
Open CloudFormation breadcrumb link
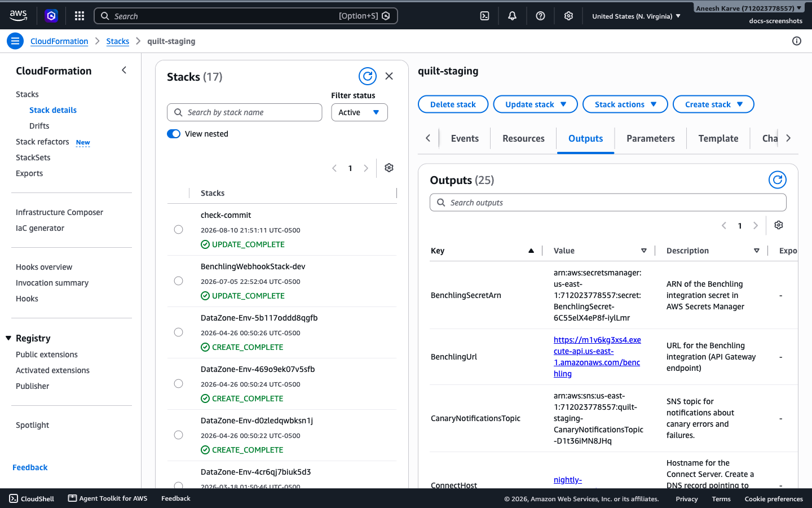(59, 41)
